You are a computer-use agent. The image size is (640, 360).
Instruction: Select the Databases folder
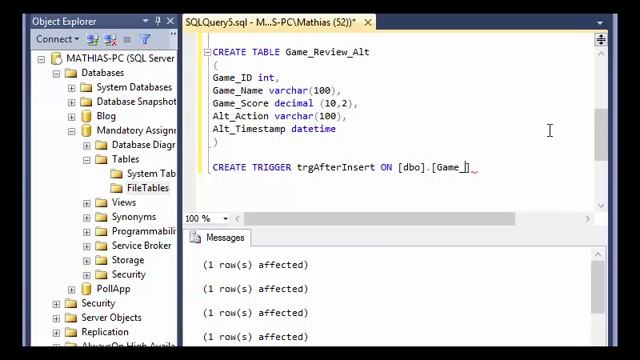(102, 73)
